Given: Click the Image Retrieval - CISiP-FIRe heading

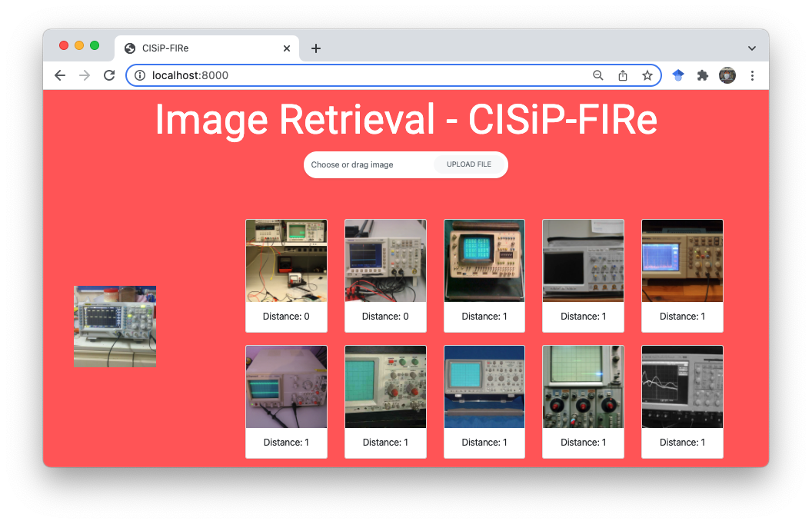Looking at the screenshot, I should [406, 120].
